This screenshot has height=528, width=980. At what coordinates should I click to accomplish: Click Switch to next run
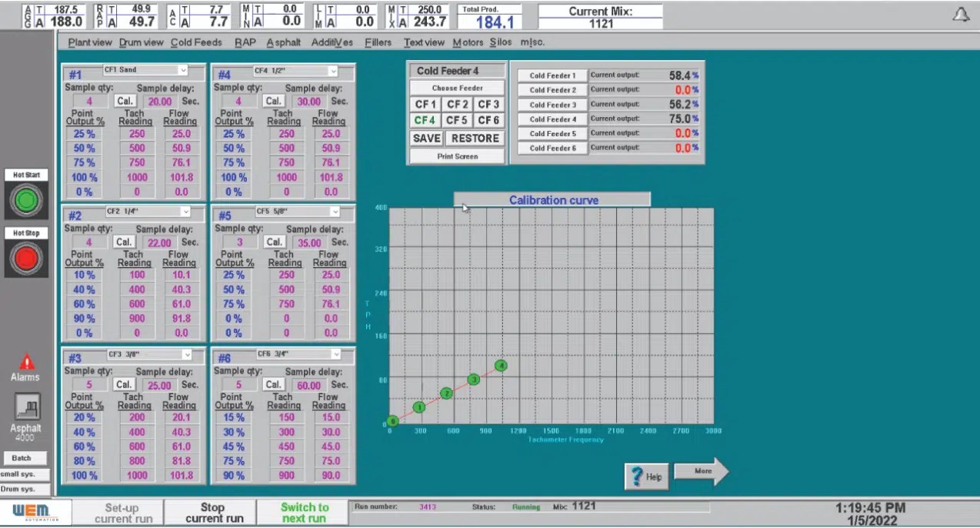pos(304,511)
